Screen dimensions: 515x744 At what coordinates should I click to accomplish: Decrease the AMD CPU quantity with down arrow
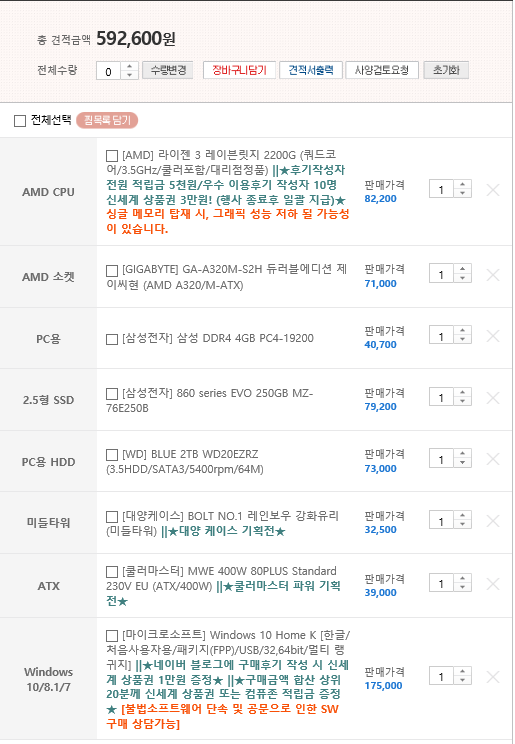point(462,194)
